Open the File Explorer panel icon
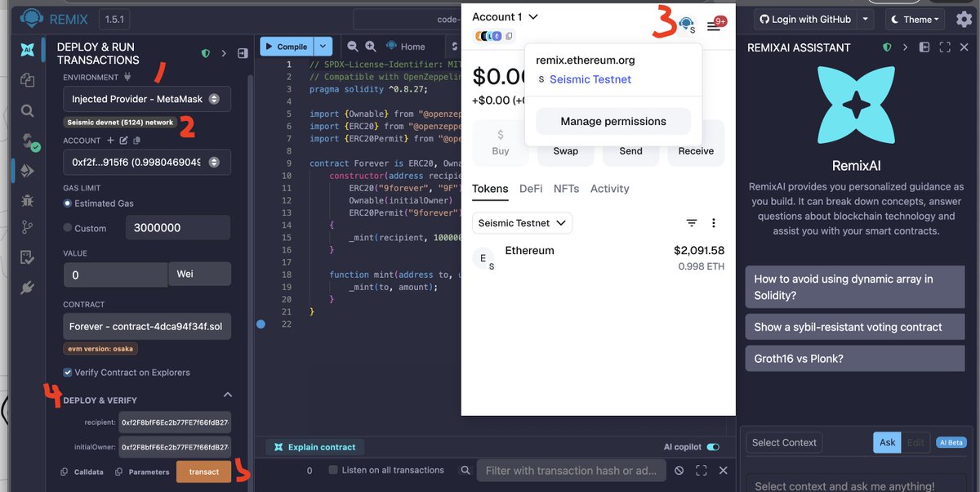 [x=28, y=78]
